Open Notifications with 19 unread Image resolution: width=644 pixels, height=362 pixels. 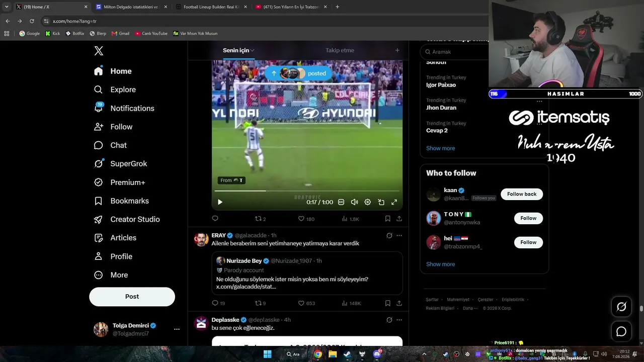(124, 108)
